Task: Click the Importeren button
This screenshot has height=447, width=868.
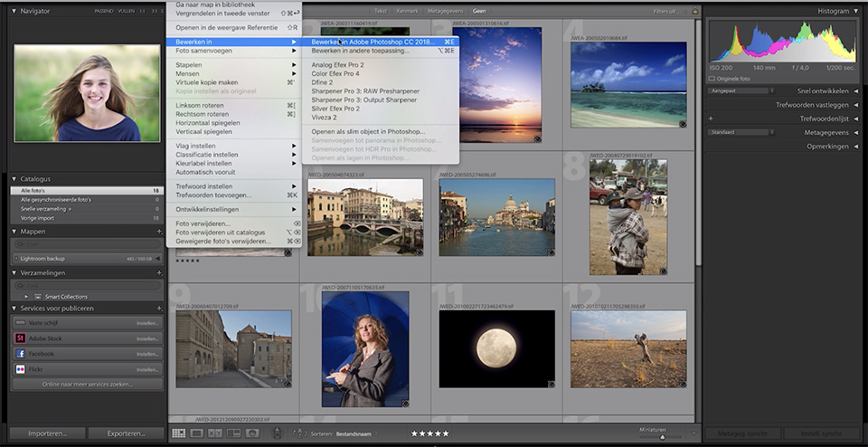Action: pos(48,433)
